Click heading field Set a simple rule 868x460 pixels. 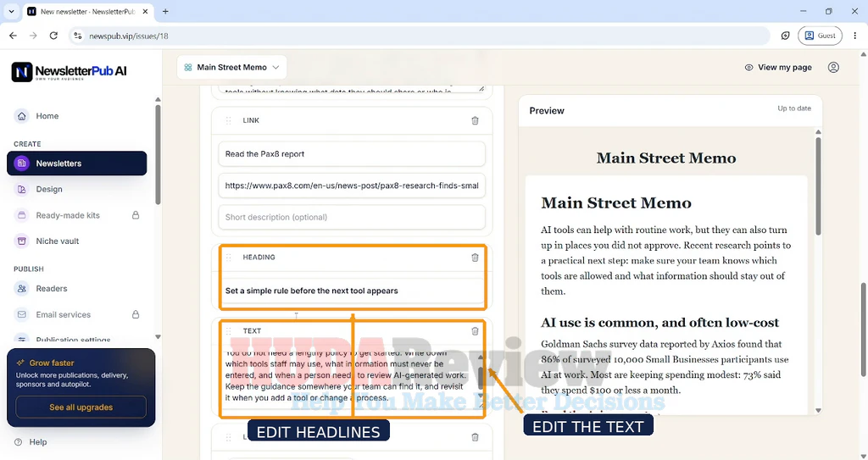tap(352, 291)
